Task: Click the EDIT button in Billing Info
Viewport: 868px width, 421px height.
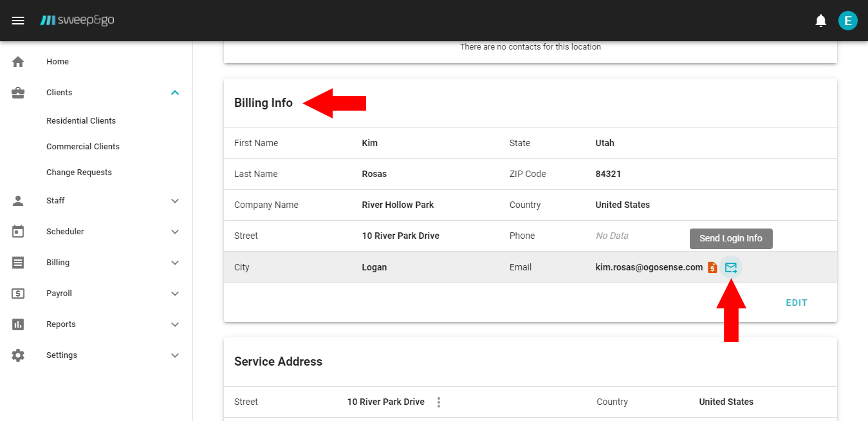Action: tap(796, 303)
